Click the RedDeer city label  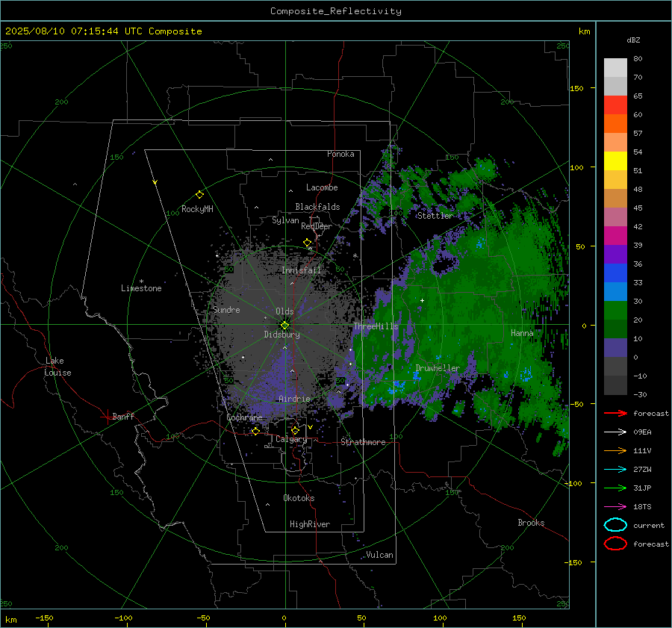tap(317, 226)
